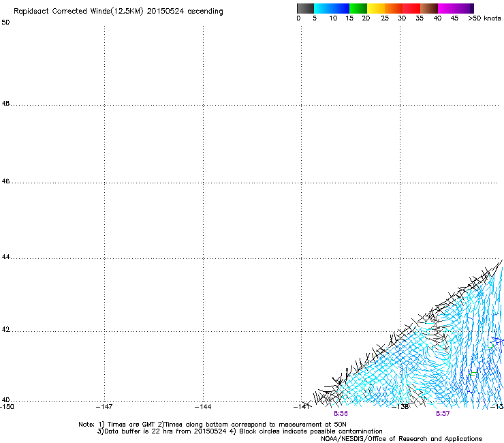Click legend tick label '25'
504x443 pixels.
(x=385, y=18)
